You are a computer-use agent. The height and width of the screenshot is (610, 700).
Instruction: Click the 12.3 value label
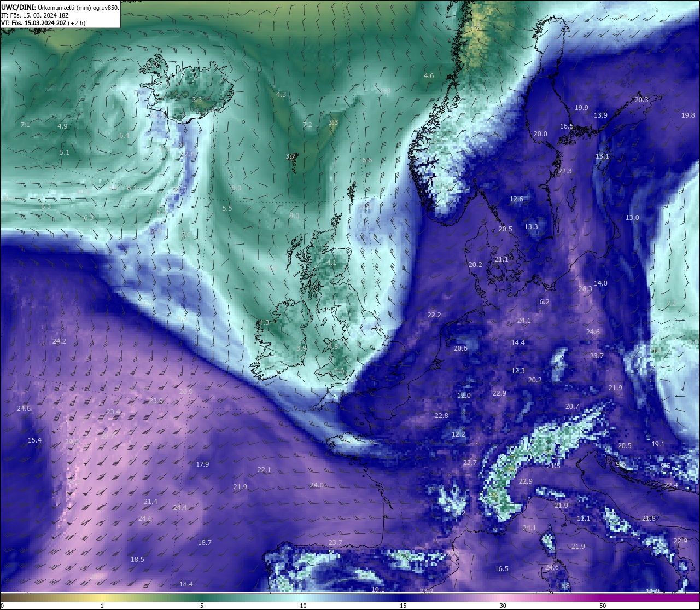pos(518,370)
